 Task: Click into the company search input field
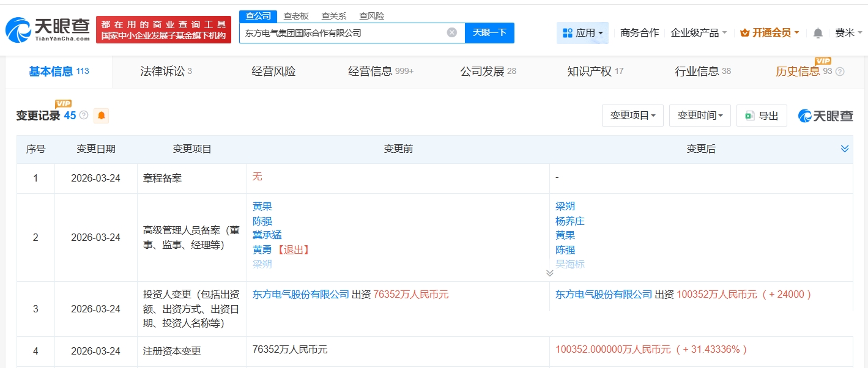[343, 33]
